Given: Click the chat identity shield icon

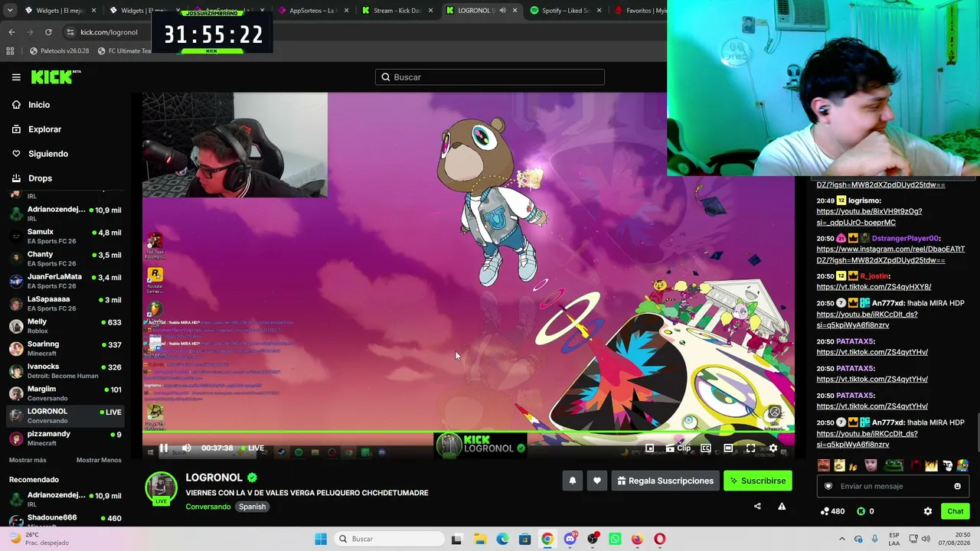Looking at the screenshot, I should tap(828, 486).
